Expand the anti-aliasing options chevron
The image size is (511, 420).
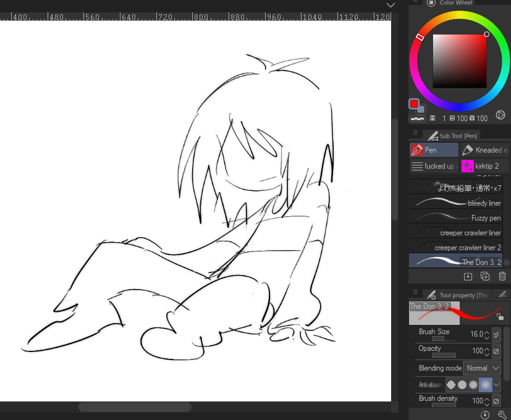click(x=496, y=385)
